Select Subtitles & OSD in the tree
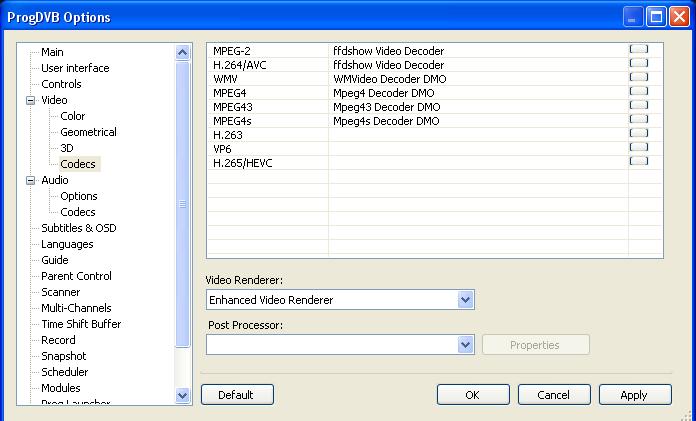Screen dimensions: 696x421 [78, 228]
